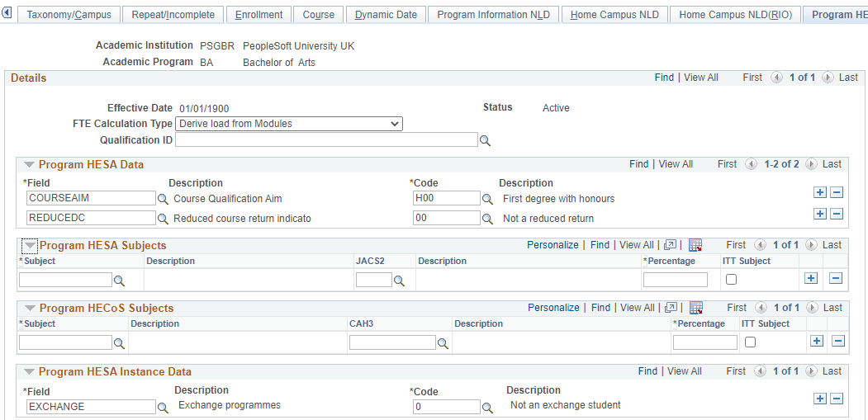The image size is (868, 420).
Task: Collapse the Program HECoS Subjects section
Action: [x=30, y=309]
